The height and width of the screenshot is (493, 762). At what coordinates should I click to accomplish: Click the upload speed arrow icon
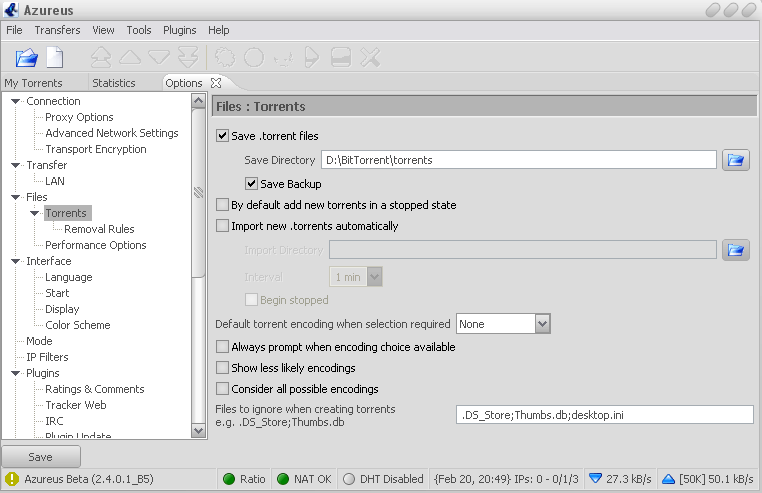[x=669, y=479]
